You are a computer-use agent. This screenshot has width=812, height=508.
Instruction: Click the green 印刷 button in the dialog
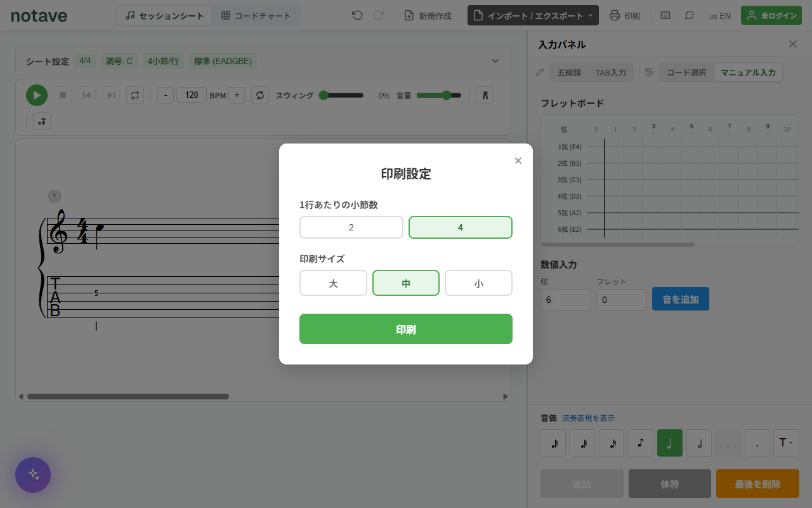406,329
